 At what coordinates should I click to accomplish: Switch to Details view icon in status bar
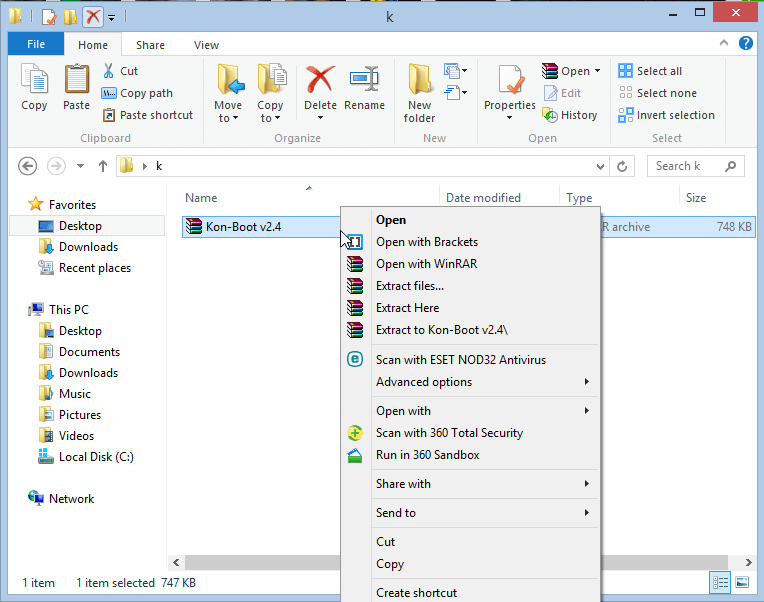click(x=720, y=583)
